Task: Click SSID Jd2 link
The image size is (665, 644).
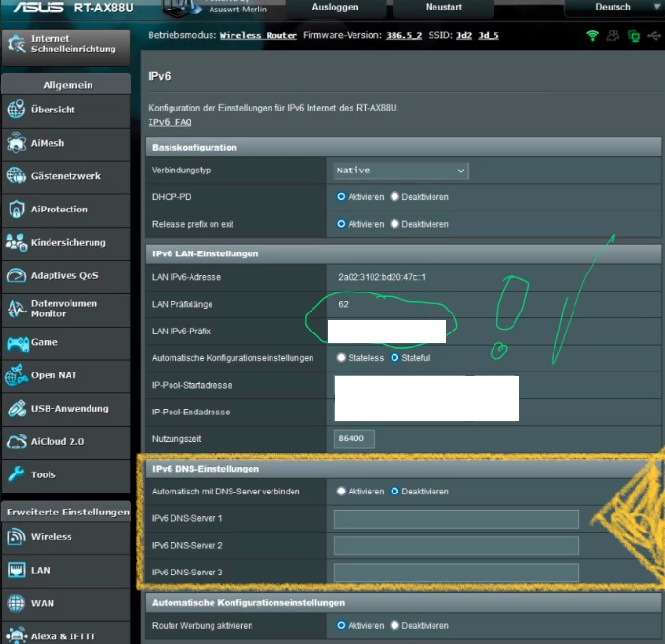Action: click(464, 35)
